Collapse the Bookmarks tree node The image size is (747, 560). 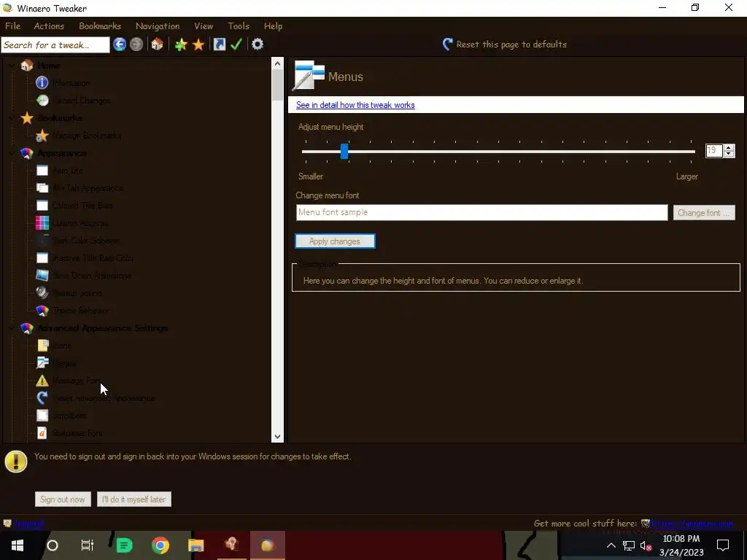click(x=12, y=118)
